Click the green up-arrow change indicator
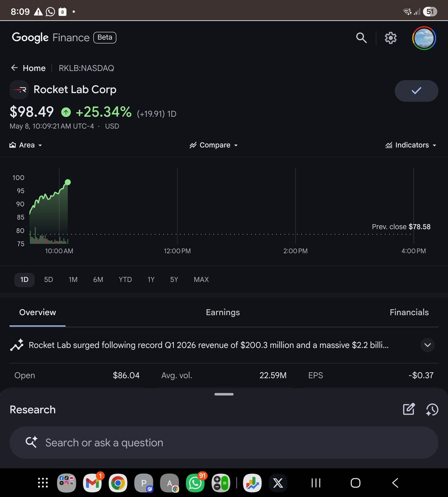448x497 pixels. [x=65, y=112]
